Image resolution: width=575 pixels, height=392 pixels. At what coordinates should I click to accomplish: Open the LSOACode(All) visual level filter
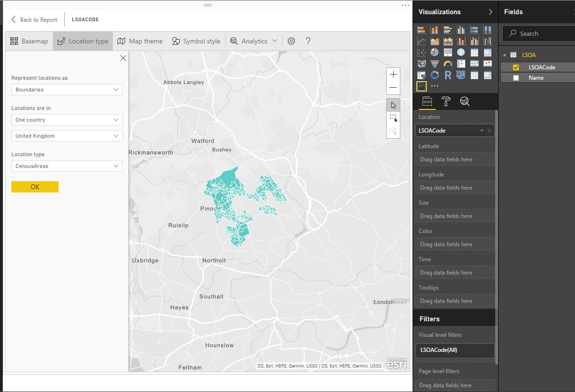pyautogui.click(x=455, y=350)
